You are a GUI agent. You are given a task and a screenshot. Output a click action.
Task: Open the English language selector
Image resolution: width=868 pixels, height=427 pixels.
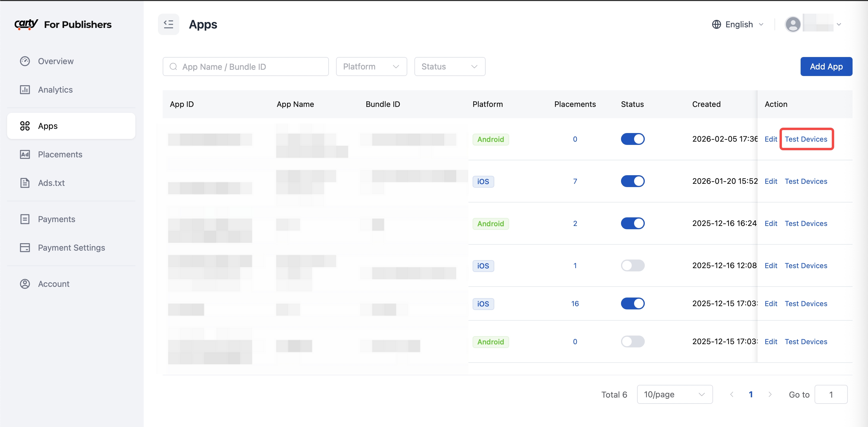[x=738, y=24]
